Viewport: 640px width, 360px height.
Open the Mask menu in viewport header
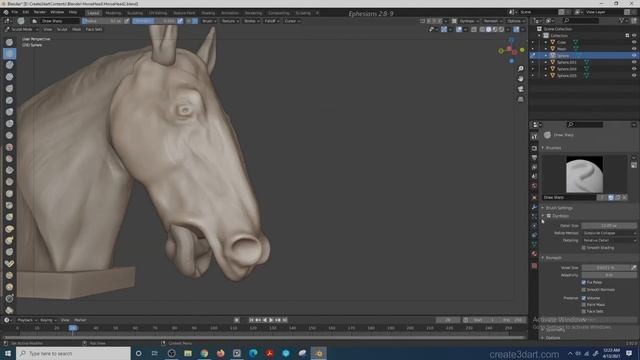click(76, 29)
